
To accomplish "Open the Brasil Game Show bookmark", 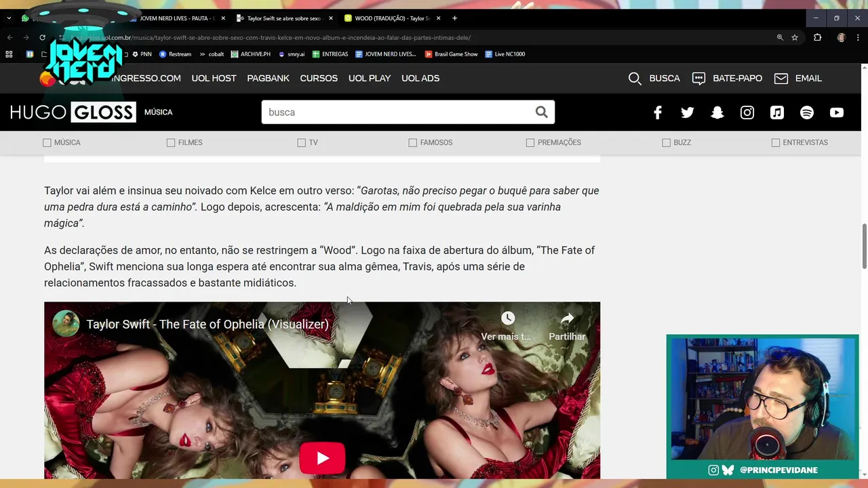I will [x=452, y=54].
